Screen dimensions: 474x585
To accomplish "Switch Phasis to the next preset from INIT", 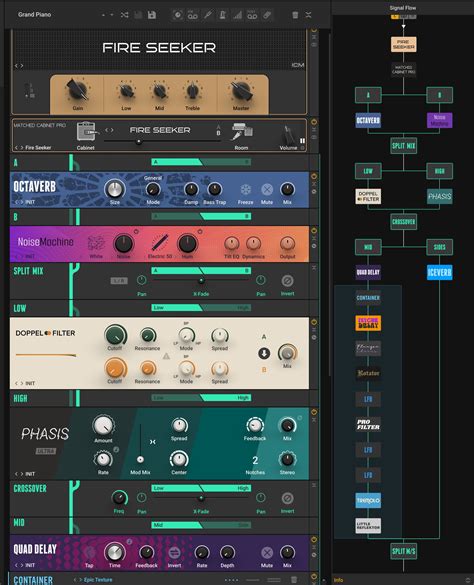I will (x=22, y=474).
